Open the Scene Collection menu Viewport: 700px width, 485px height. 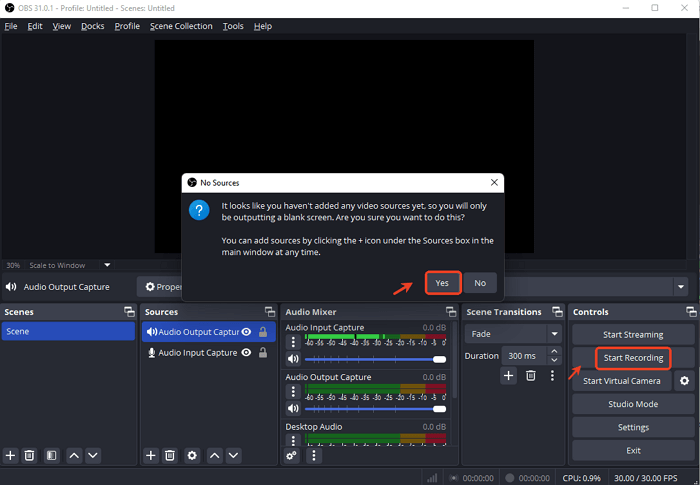[x=181, y=26]
